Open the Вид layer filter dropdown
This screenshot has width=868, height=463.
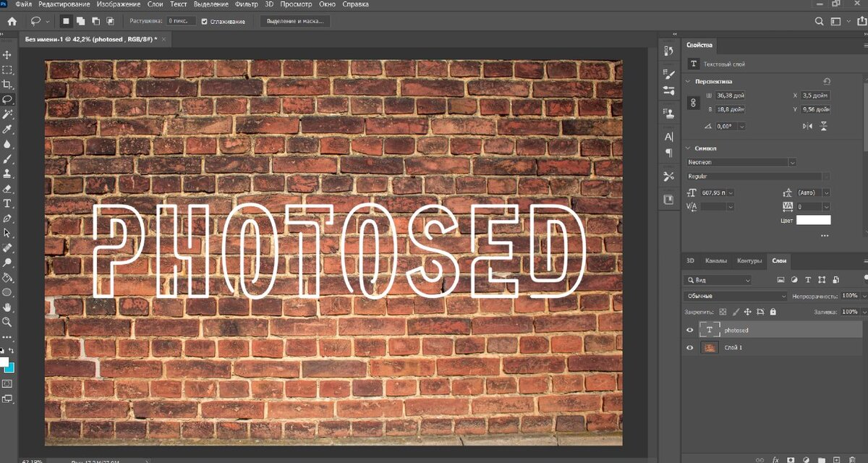click(x=719, y=279)
